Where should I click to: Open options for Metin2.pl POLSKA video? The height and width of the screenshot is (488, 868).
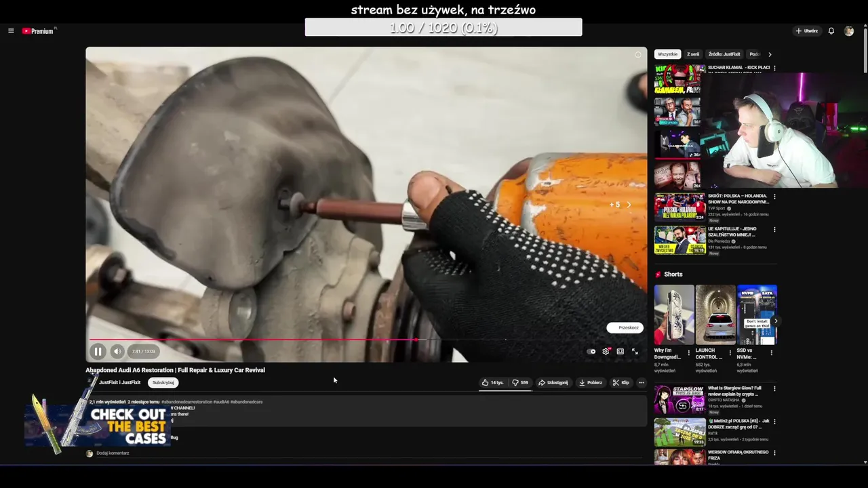(x=774, y=421)
